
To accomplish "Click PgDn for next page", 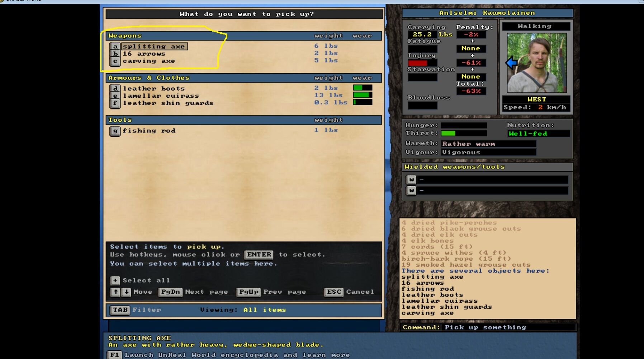I will click(x=171, y=292).
